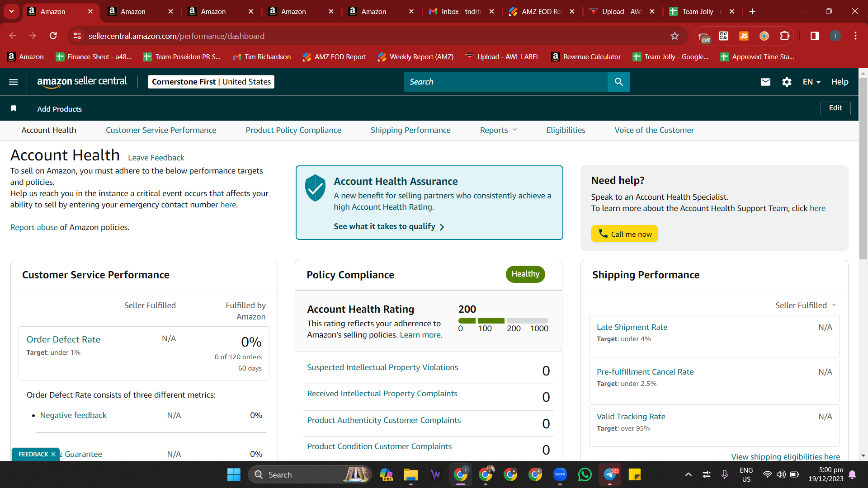Click the Edit button
The width and height of the screenshot is (868, 488).
(835, 108)
